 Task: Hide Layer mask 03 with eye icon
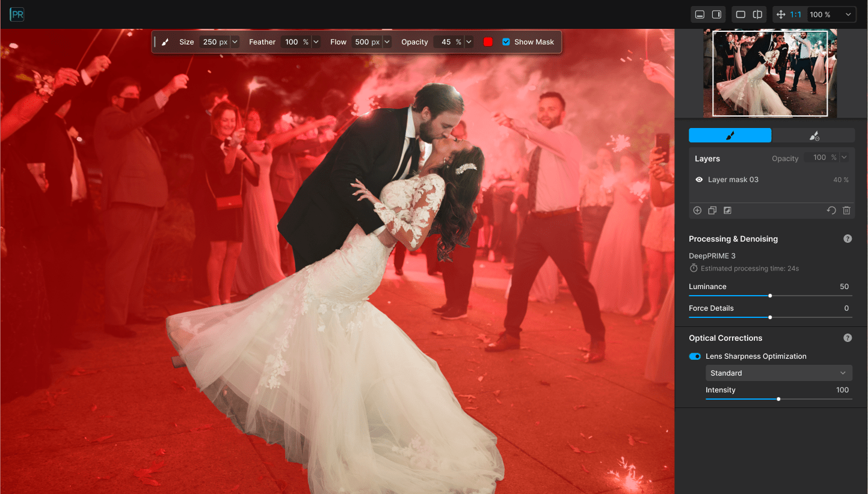pos(699,180)
